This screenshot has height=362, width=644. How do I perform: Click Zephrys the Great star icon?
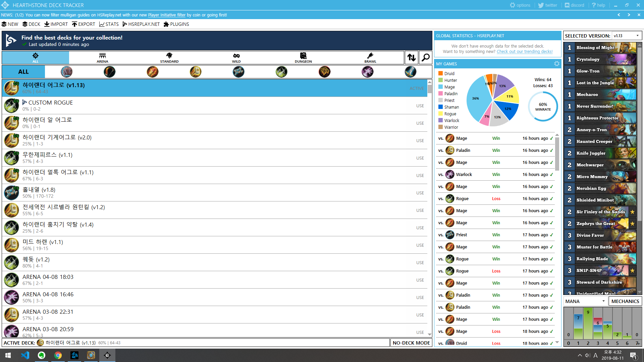click(632, 224)
